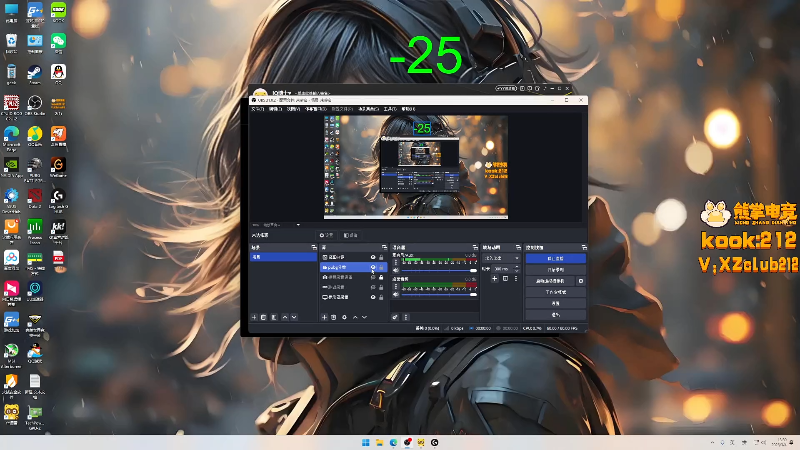Click the Start Virtual Camera button

pyautogui.click(x=550, y=281)
